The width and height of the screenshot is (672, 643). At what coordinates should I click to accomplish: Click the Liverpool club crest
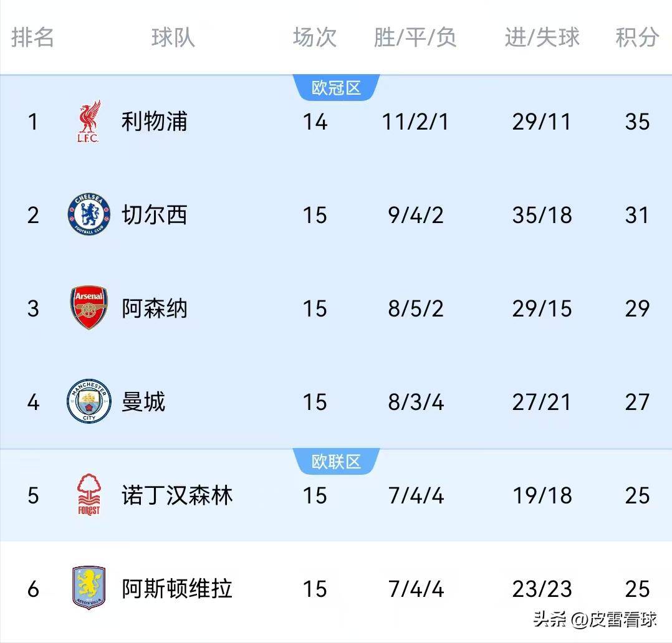tap(89, 122)
